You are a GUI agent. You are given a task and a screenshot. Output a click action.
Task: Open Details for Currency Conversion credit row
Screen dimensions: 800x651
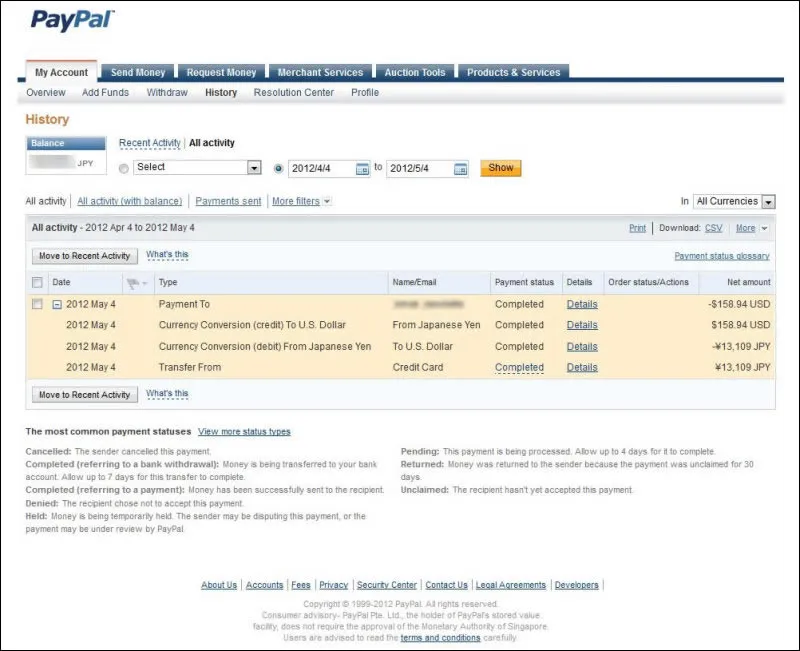(582, 325)
